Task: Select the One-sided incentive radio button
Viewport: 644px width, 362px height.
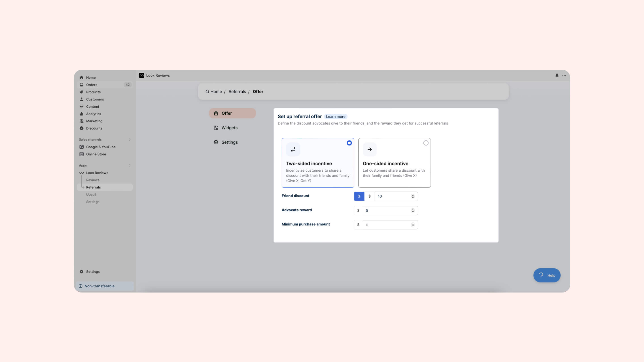Action: (x=426, y=143)
